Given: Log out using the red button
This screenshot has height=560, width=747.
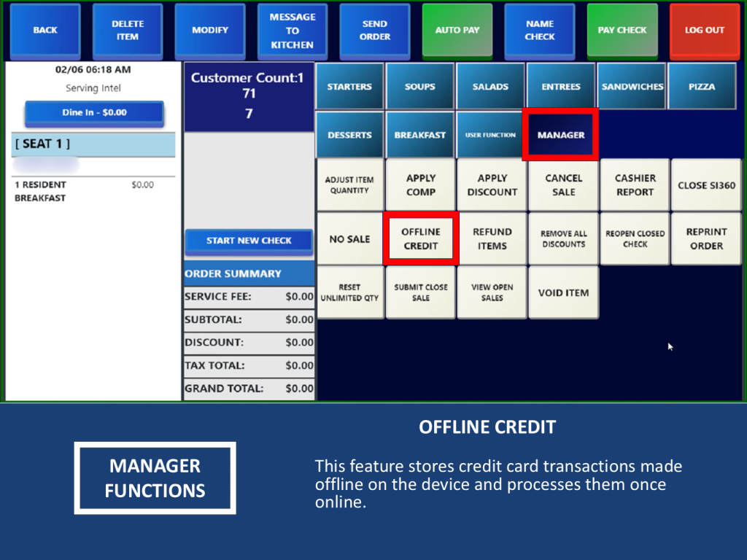Looking at the screenshot, I should (704, 31).
